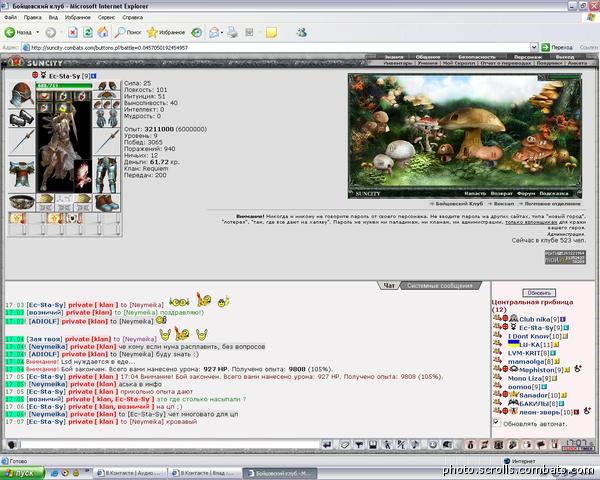600x480 pixels.
Task: Click the smiley face icon left of chat input
Action: click(x=11, y=445)
